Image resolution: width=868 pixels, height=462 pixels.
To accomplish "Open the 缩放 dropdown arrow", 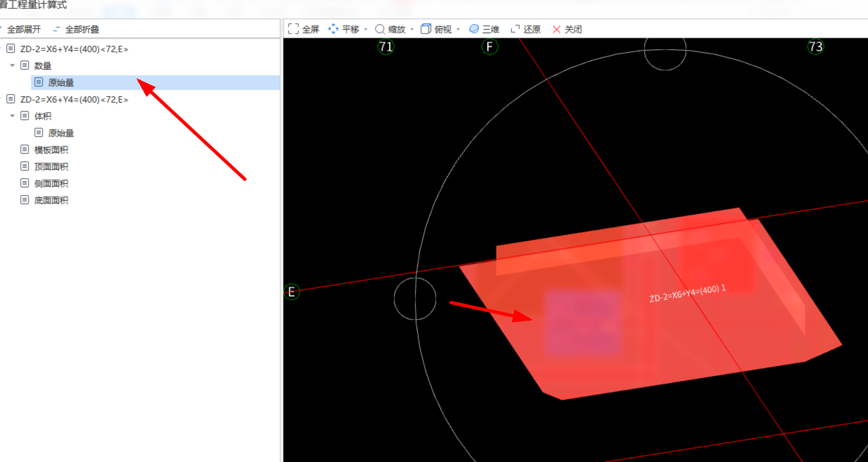I will [x=412, y=29].
